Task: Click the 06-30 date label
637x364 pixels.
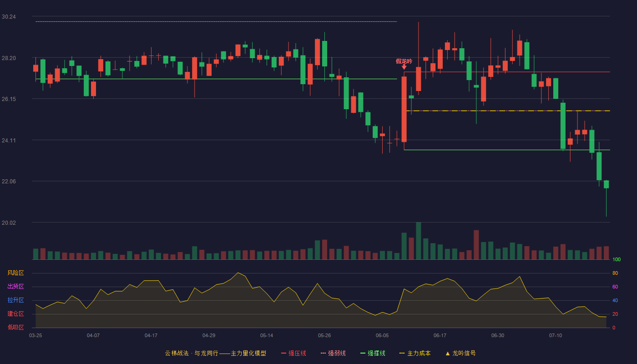Action: click(498, 335)
